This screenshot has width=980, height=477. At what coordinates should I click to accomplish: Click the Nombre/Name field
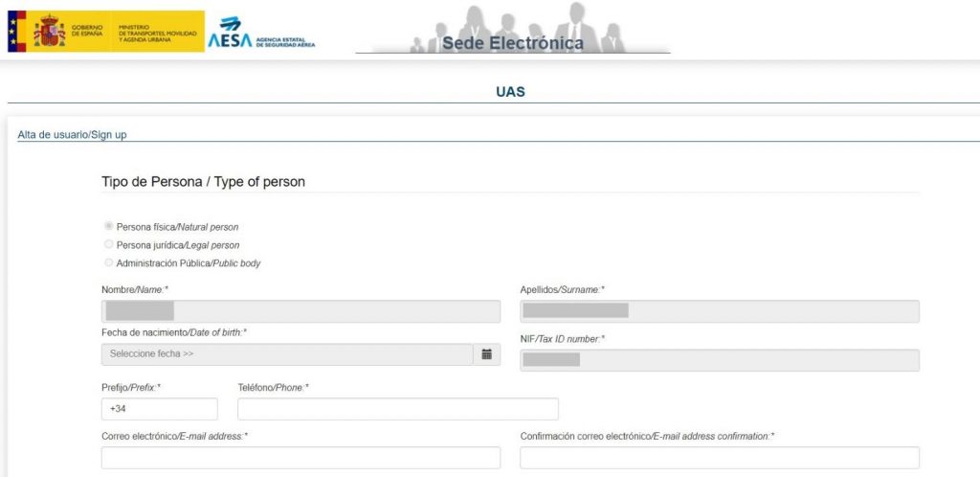[301, 311]
